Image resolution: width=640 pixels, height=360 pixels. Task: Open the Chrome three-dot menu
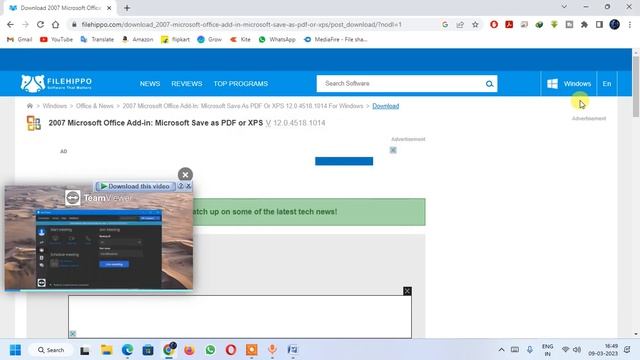click(630, 24)
